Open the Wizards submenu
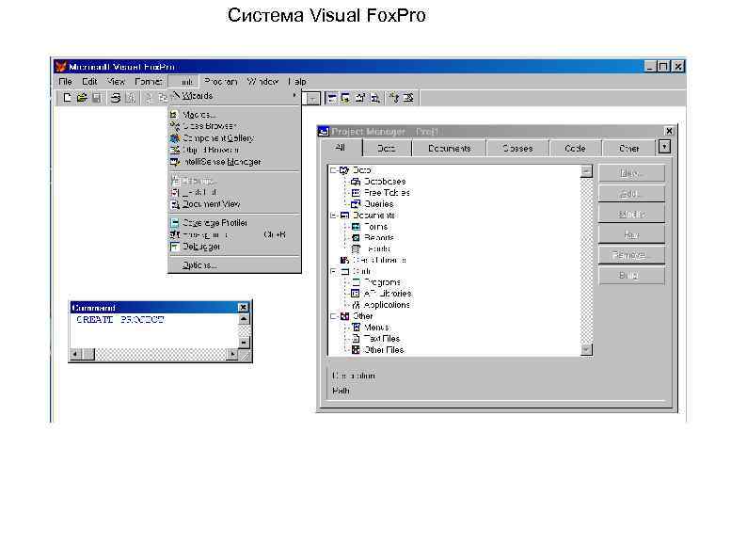Image resolution: width=747 pixels, height=560 pixels. click(234, 96)
